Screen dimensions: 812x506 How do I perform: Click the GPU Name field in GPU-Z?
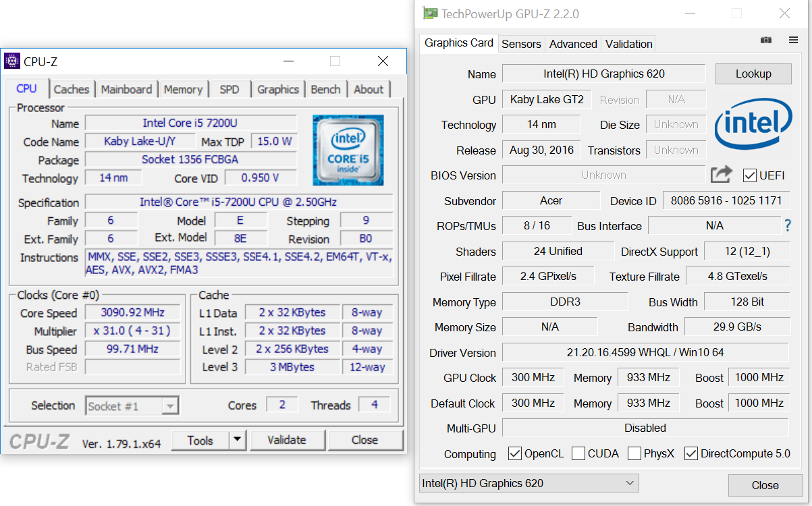tap(604, 74)
